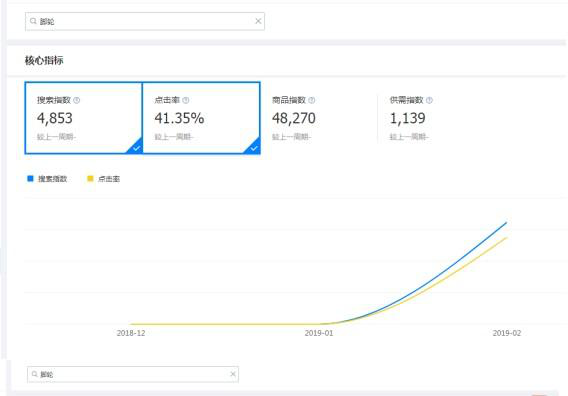Clear the bottom search box with X

click(x=233, y=374)
